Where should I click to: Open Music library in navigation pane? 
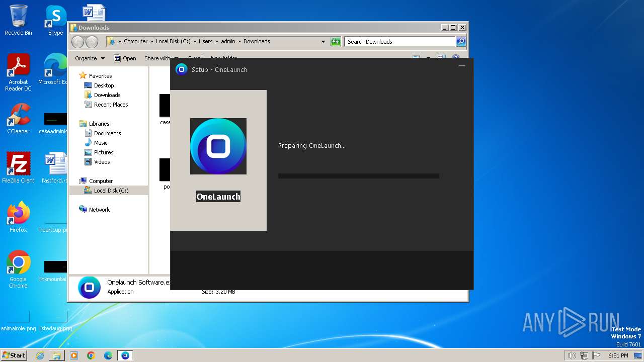coord(101,143)
